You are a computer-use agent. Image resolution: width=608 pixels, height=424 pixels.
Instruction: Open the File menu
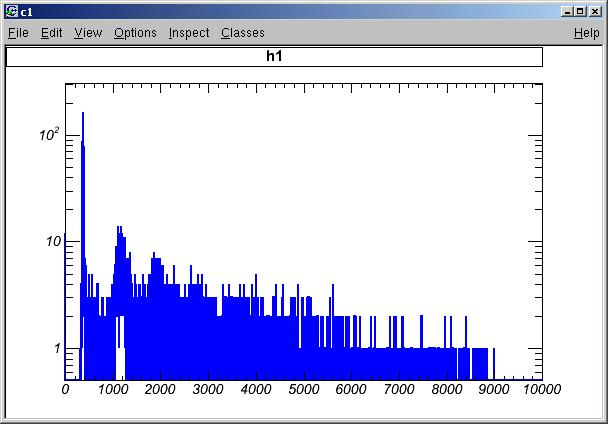pyautogui.click(x=18, y=33)
